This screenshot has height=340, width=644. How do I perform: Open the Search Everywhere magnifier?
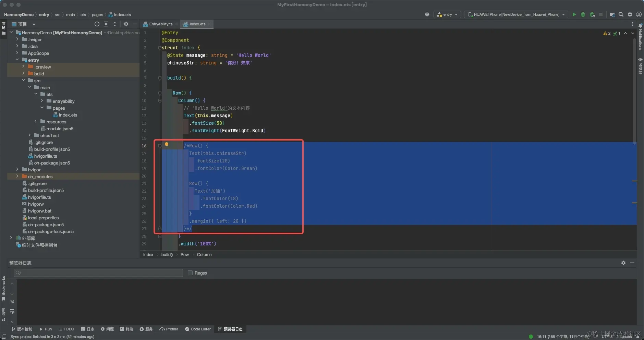pyautogui.click(x=621, y=14)
